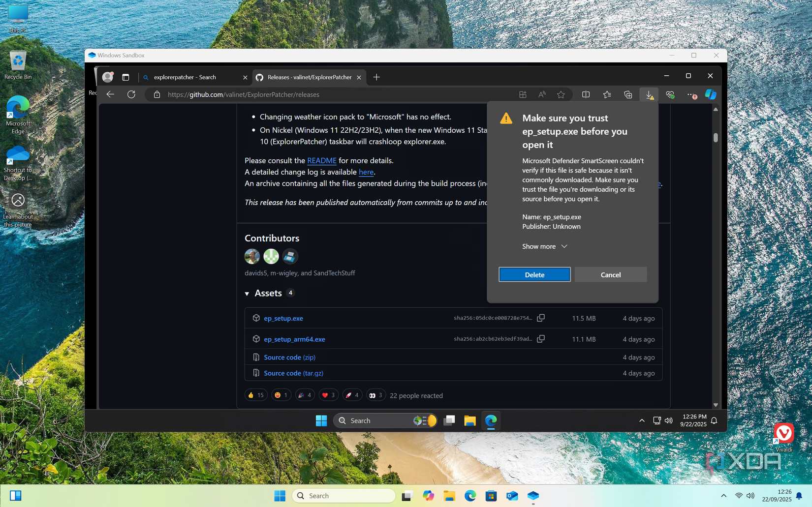Open Task View in Sandbox taskbar
The width and height of the screenshot is (812, 507).
coord(449,420)
